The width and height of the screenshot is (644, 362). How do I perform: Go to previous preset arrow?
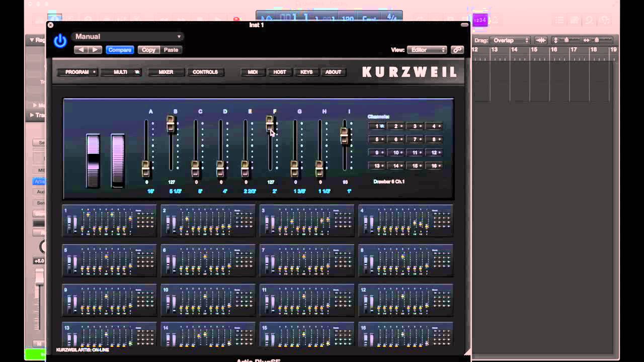pos(81,50)
